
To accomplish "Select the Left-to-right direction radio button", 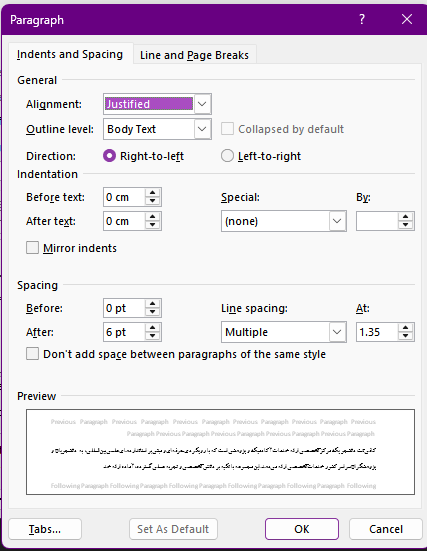I will 227,156.
